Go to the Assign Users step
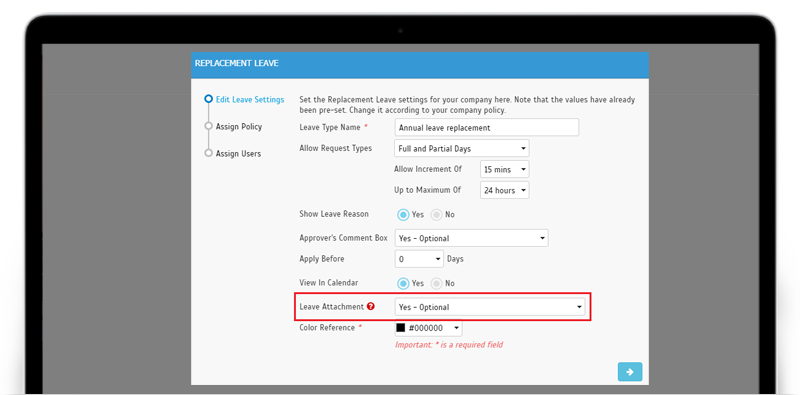The image size is (800, 395). [238, 154]
